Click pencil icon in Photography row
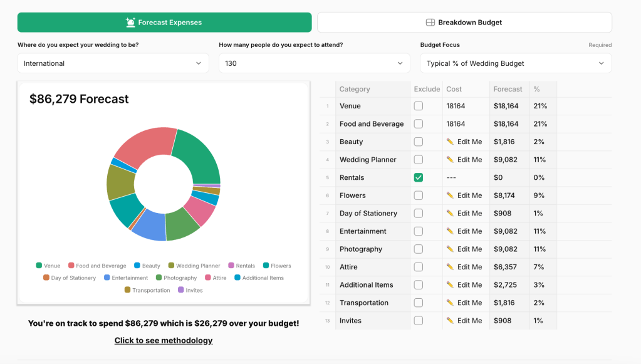Image resolution: width=641 pixels, height=364 pixels. [x=450, y=249]
